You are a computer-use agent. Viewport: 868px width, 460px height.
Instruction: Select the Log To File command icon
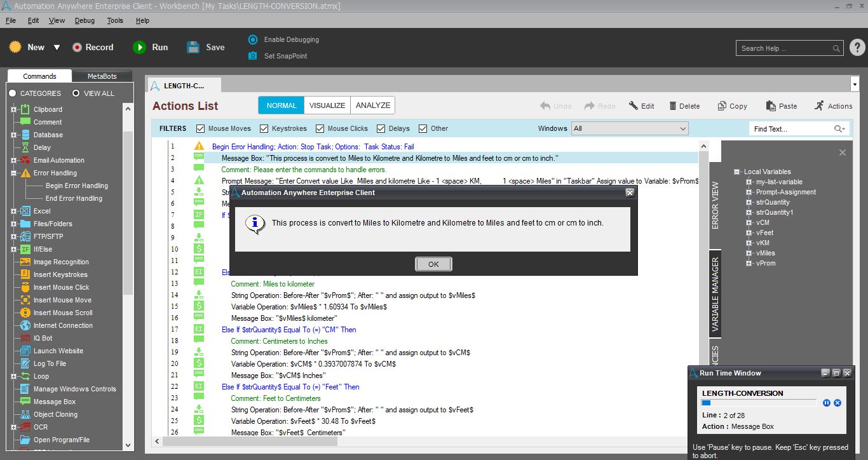pos(25,363)
